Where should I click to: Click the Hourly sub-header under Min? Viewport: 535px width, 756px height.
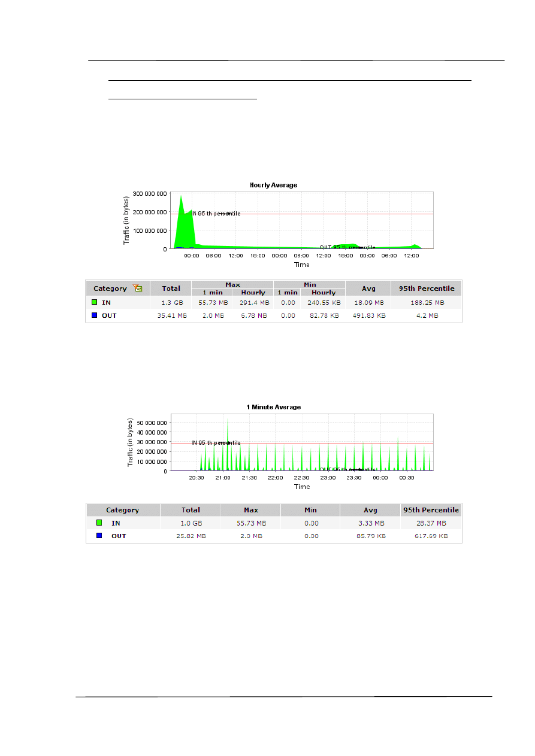click(x=324, y=293)
